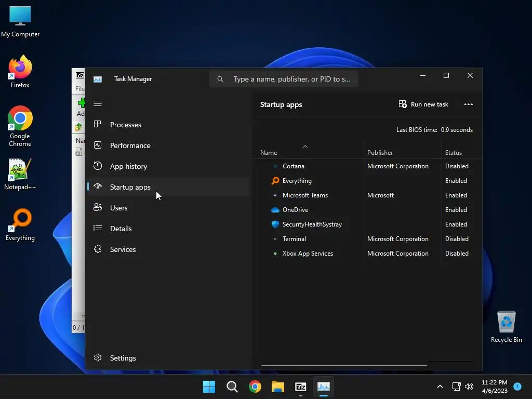Click the Task Manager taskbar icon
532x399 pixels.
coord(324,387)
